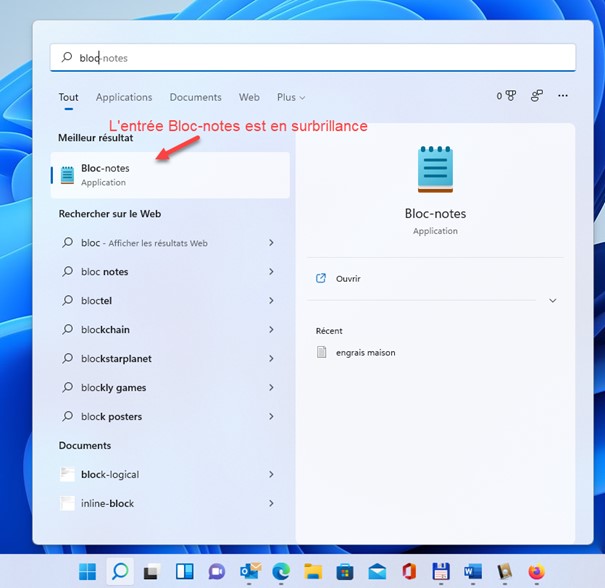This screenshot has height=588, width=605.
Task: Open Microsoft Edge from the taskbar
Action: tap(280, 572)
